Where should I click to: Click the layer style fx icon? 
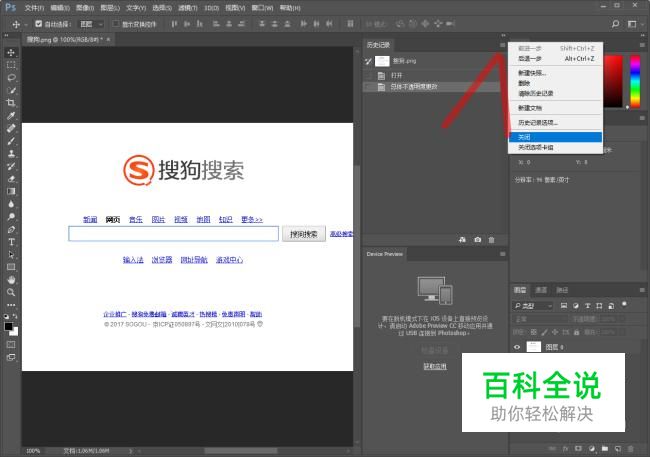(565, 448)
